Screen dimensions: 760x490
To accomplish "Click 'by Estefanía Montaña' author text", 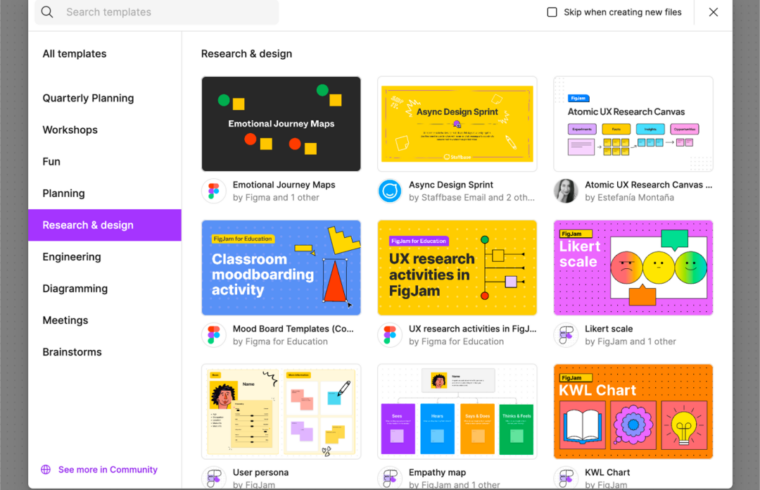I will [629, 198].
